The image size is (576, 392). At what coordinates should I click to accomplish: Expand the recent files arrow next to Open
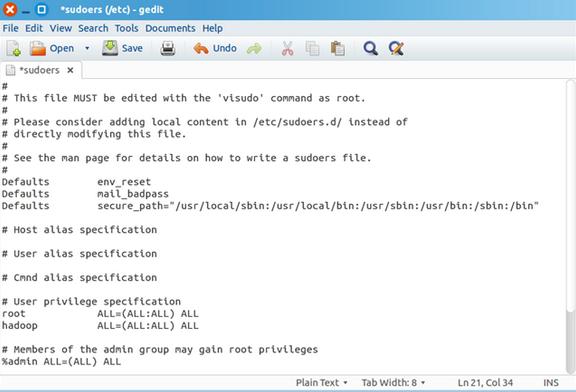coord(87,48)
